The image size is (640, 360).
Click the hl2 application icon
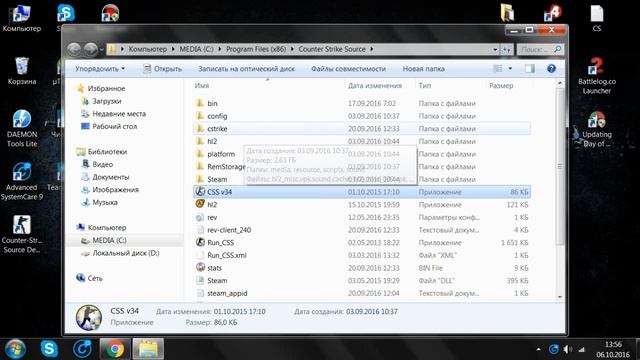pos(200,204)
